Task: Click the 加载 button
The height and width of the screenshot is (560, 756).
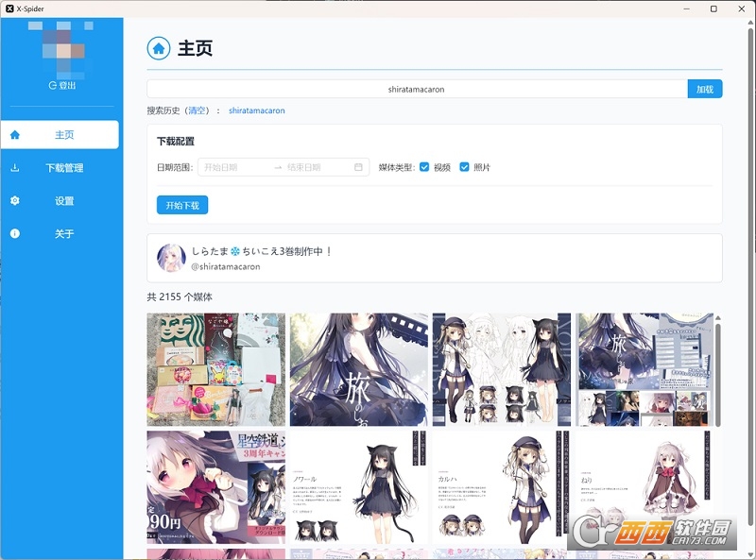Action: pos(705,89)
